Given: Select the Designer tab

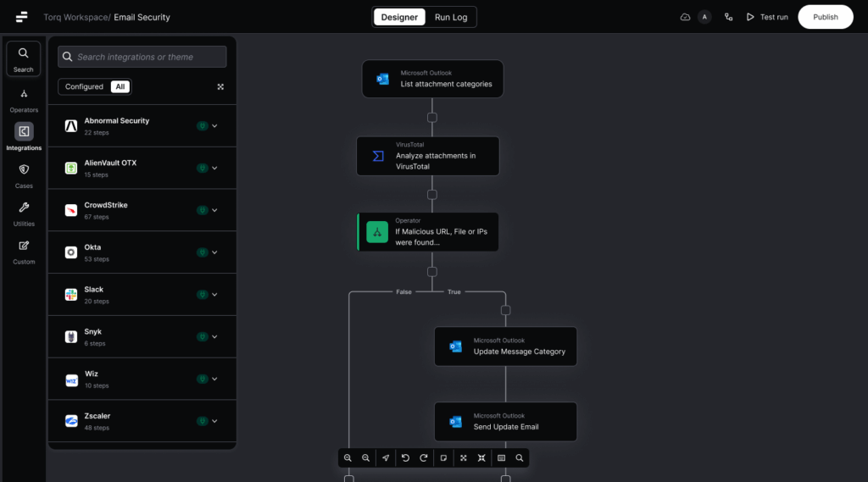Looking at the screenshot, I should [x=399, y=17].
